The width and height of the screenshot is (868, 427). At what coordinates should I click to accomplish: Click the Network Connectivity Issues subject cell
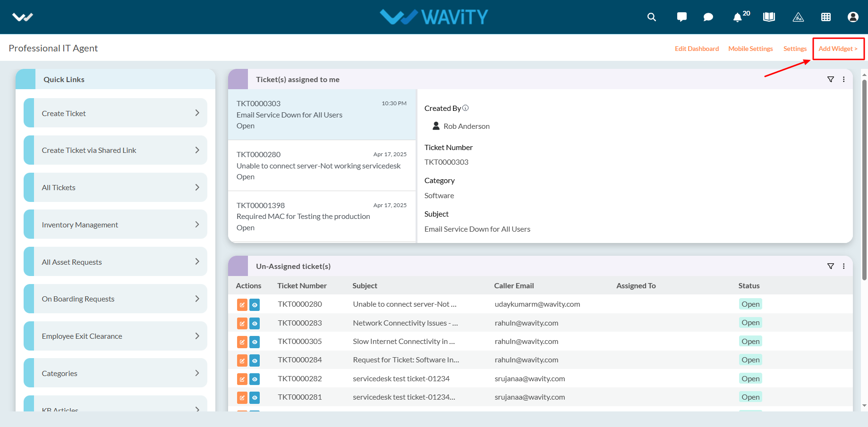coord(405,323)
